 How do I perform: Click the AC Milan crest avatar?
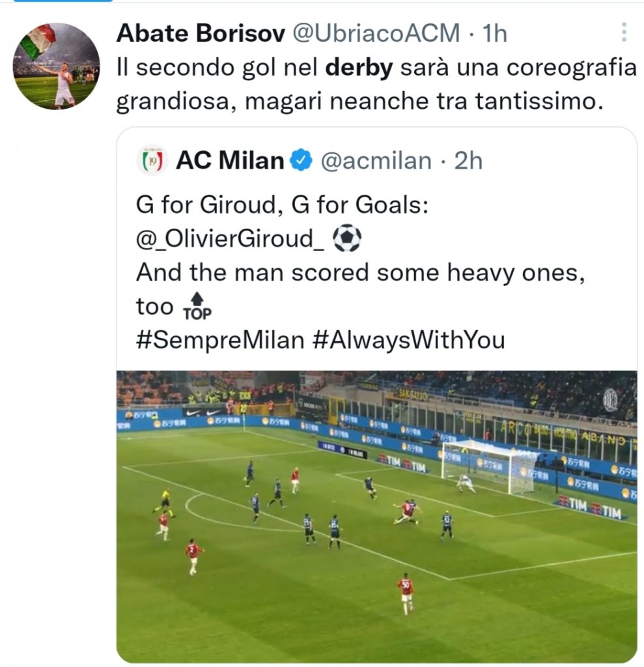152,160
